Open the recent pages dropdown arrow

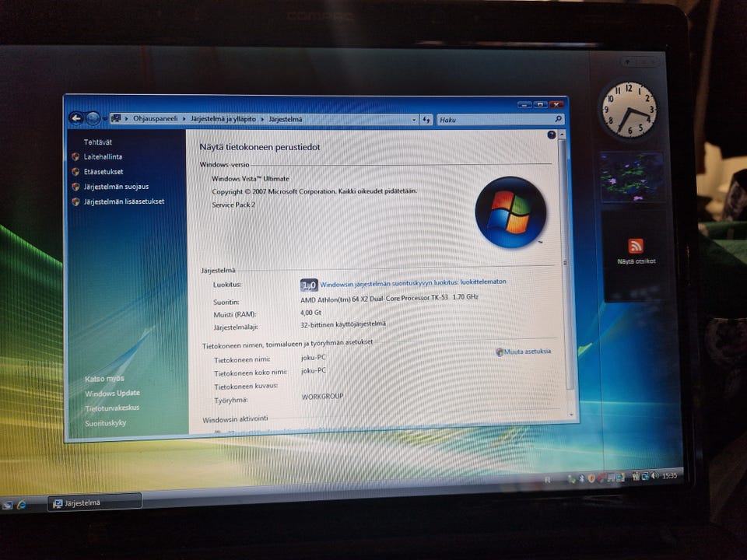pyautogui.click(x=104, y=118)
